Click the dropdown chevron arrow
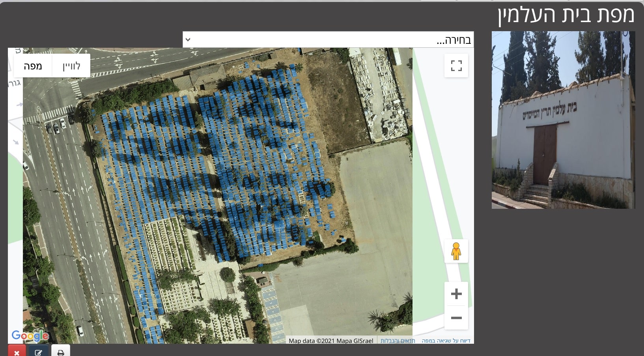The width and height of the screenshot is (644, 356). pyautogui.click(x=188, y=40)
